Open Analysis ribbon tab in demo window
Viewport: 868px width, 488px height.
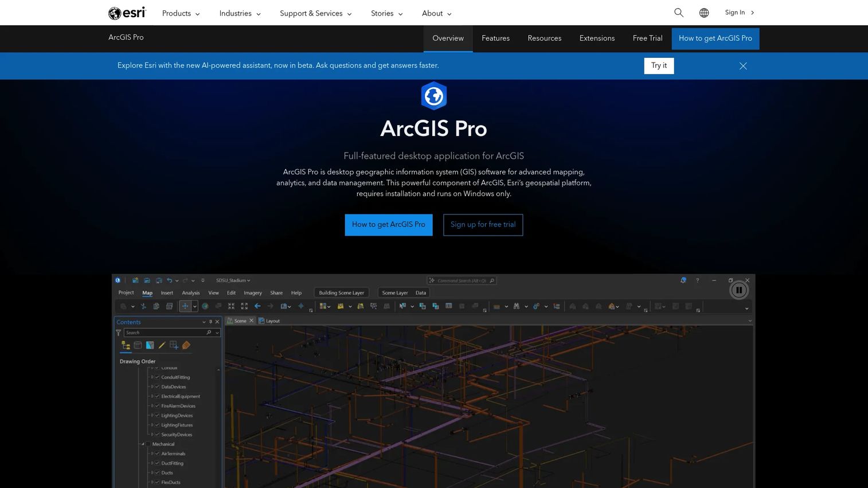191,293
